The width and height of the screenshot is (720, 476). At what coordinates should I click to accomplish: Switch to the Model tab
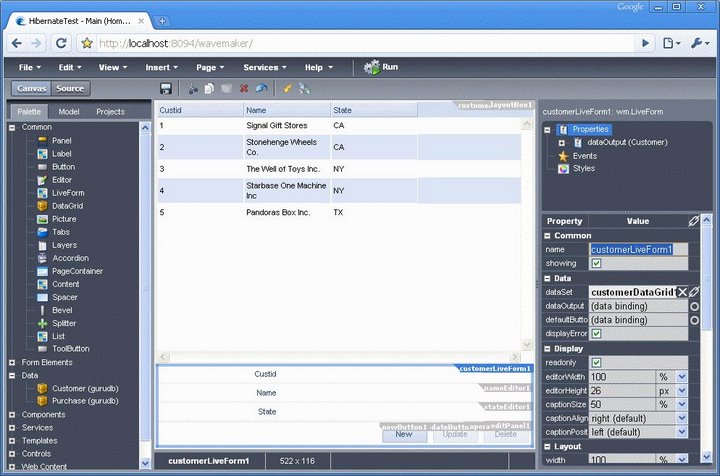(x=69, y=112)
